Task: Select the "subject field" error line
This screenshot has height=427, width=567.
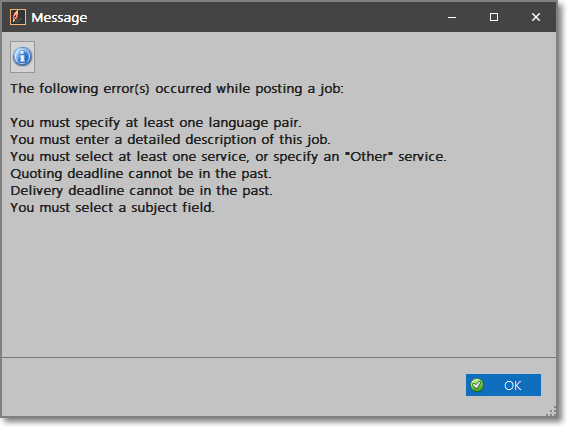Action: pos(112,208)
